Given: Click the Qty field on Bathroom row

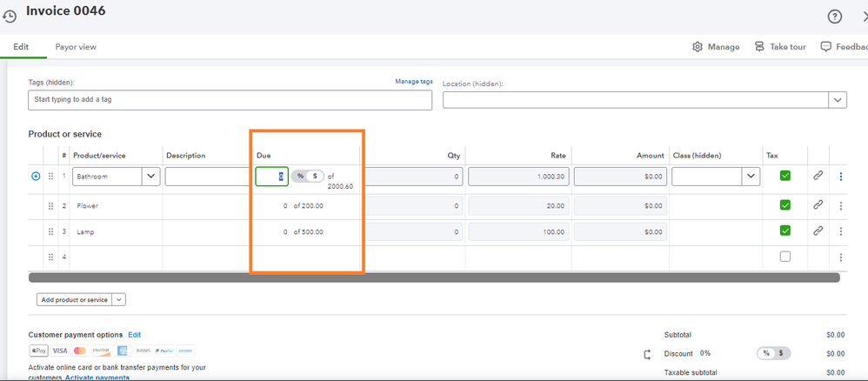Looking at the screenshot, I should tap(413, 177).
